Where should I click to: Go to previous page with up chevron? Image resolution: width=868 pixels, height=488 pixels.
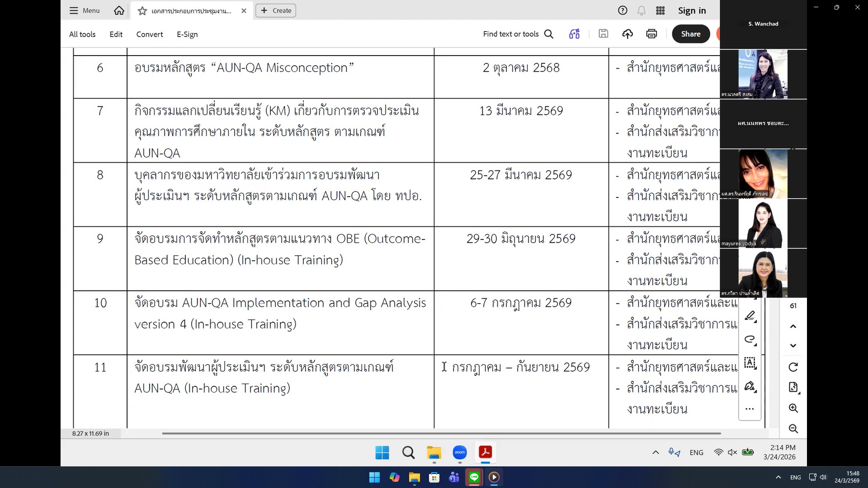(x=793, y=326)
